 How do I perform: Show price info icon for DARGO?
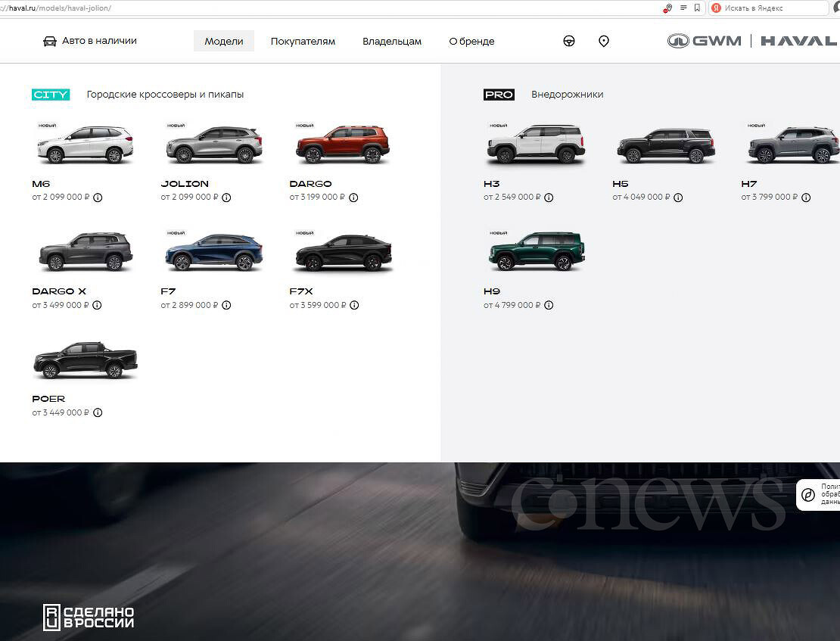pos(353,198)
